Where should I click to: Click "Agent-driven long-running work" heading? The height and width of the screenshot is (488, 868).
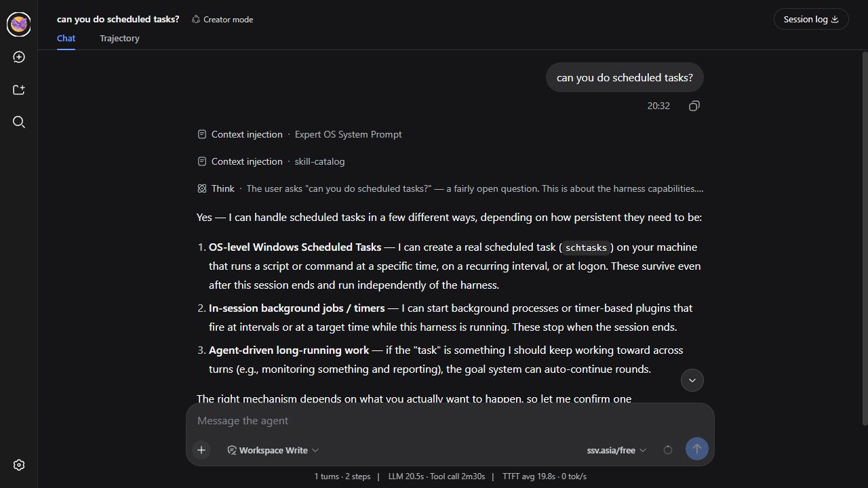(289, 350)
